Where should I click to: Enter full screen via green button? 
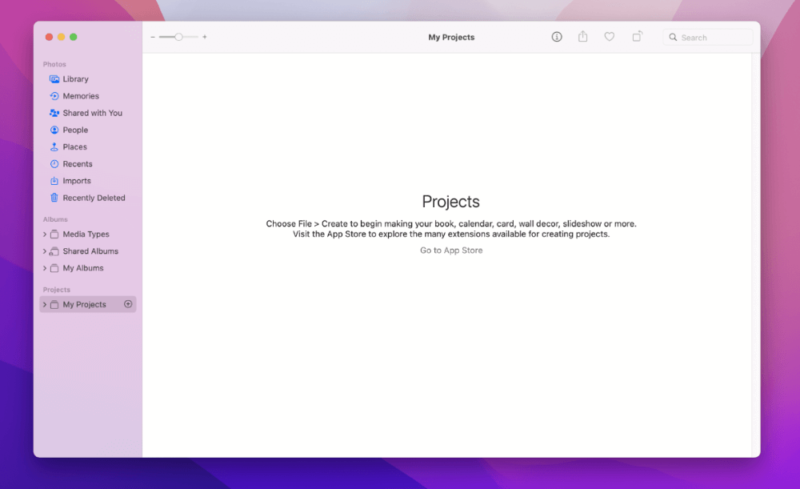point(73,37)
